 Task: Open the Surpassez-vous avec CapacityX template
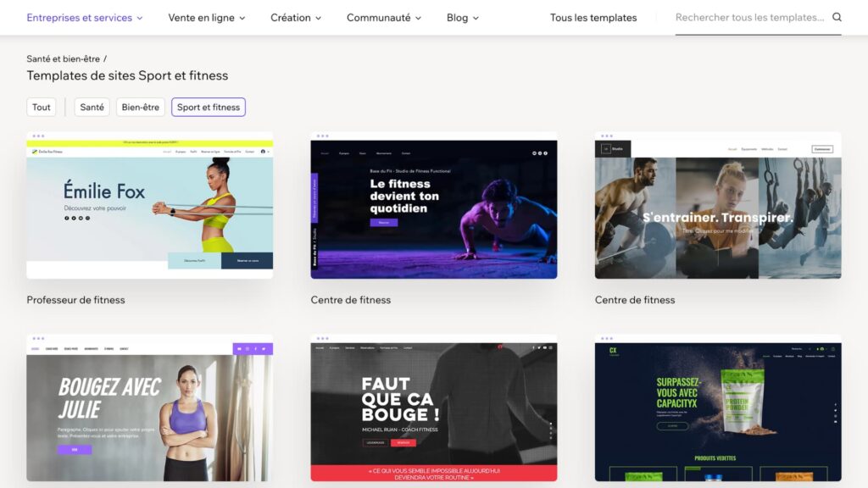[x=718, y=408]
